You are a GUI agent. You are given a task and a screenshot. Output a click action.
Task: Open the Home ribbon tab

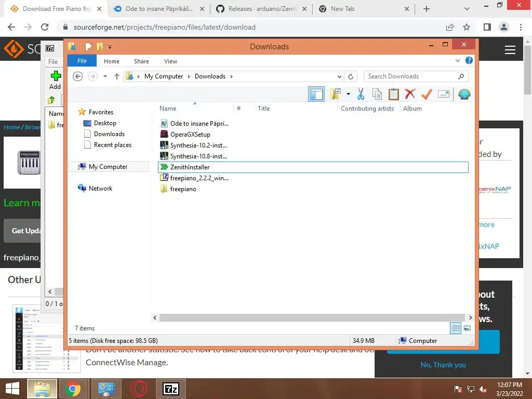[x=112, y=61]
